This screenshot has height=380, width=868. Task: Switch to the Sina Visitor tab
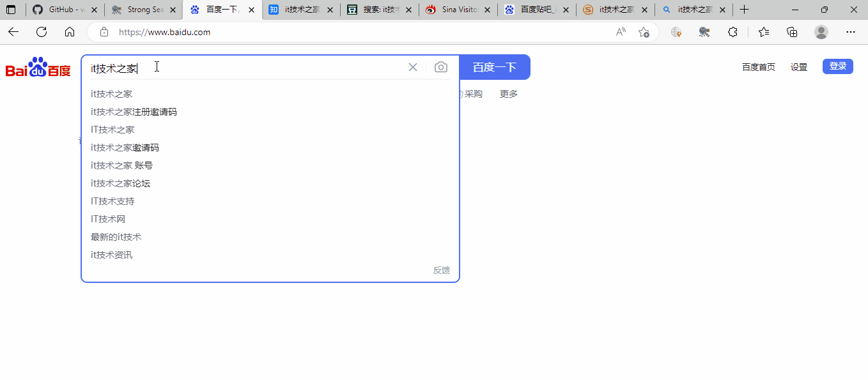pos(458,10)
